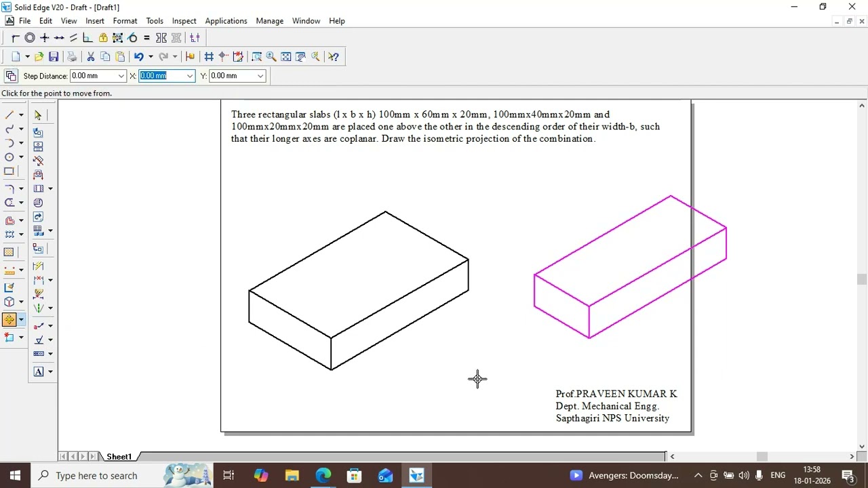Viewport: 868px width, 488px height.
Task: Click the Fit view icon
Action: pyautogui.click(x=286, y=57)
